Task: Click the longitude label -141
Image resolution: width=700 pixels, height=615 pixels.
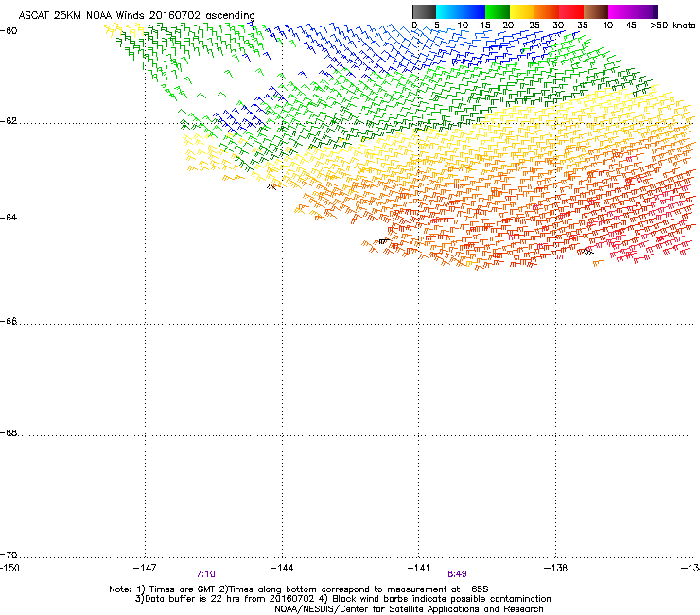Action: point(419,568)
